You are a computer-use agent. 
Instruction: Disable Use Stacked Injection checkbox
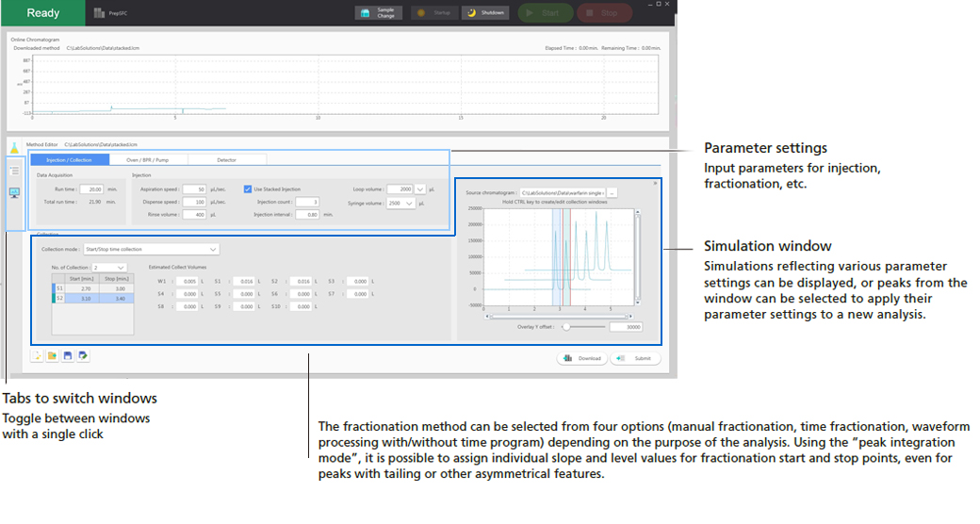(248, 188)
